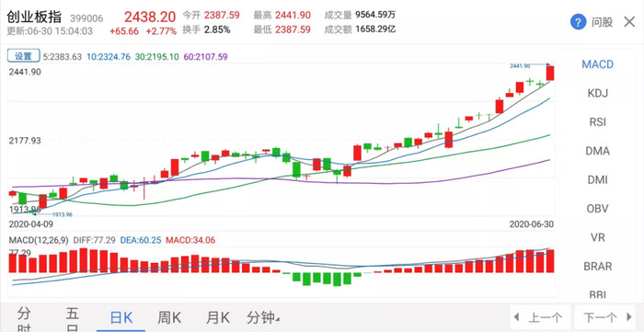Image resolution: width=644 pixels, height=332 pixels.
Task: Click the end date label 2020-06-30
Action: point(532,224)
